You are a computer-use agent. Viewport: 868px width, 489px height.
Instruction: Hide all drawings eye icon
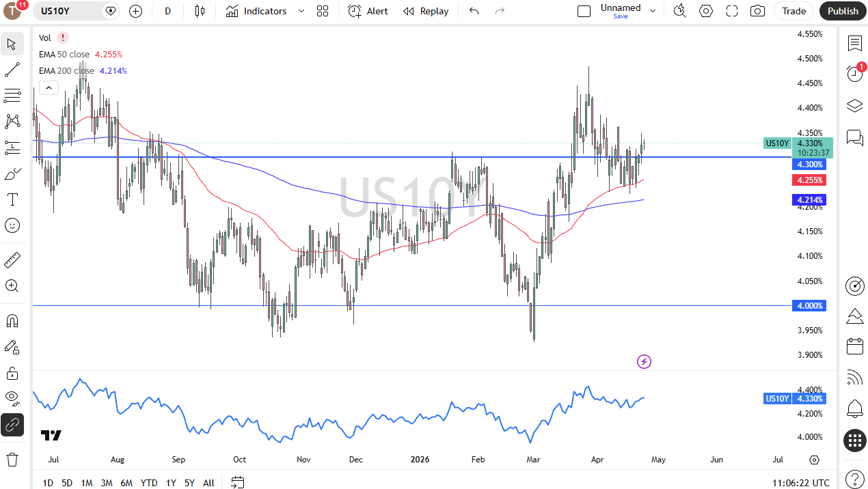coord(12,398)
